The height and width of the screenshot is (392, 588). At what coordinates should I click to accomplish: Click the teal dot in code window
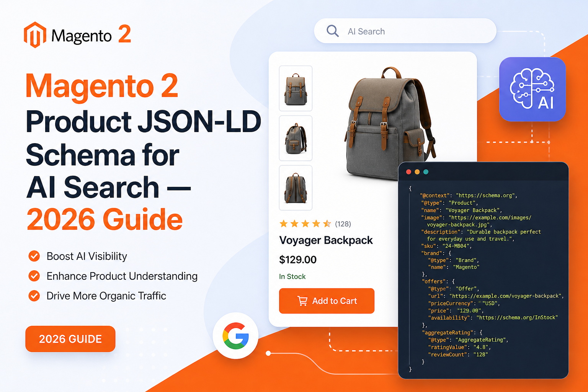click(x=426, y=172)
